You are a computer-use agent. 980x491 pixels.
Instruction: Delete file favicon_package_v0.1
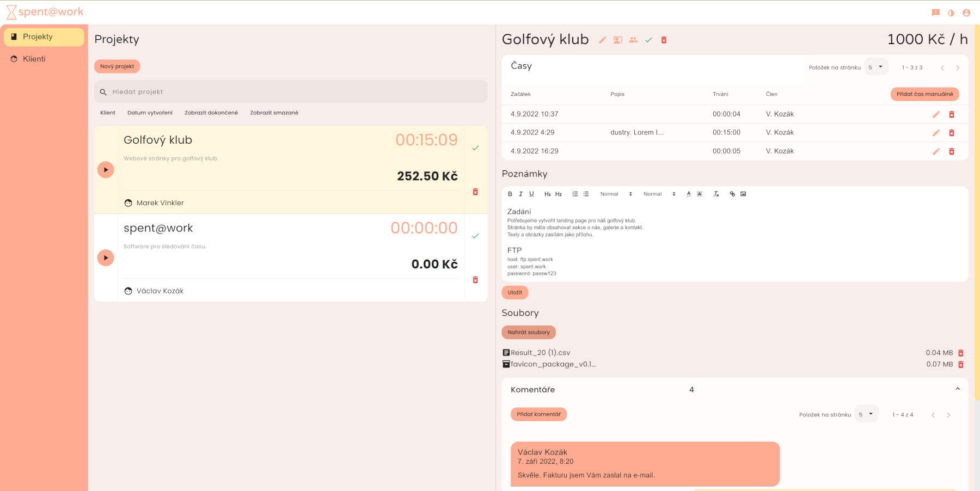point(961,365)
